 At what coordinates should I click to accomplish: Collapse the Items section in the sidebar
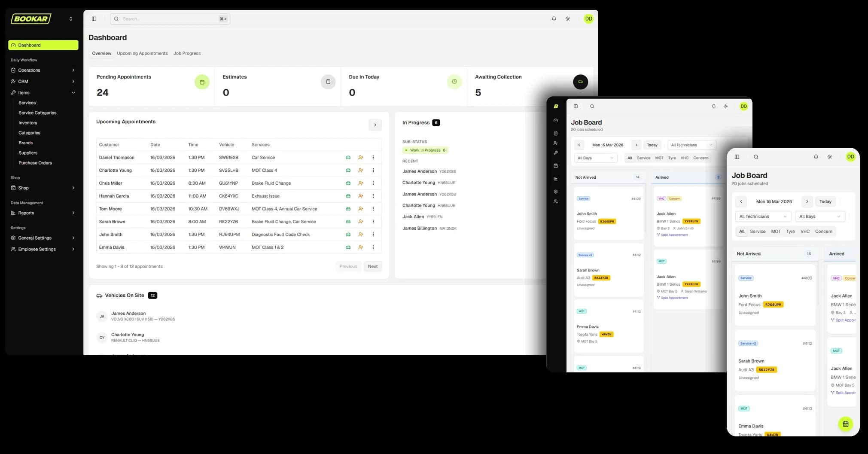[73, 92]
